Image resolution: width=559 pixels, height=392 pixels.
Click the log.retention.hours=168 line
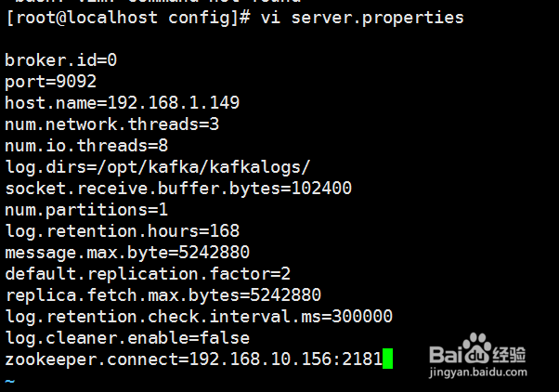point(123,231)
